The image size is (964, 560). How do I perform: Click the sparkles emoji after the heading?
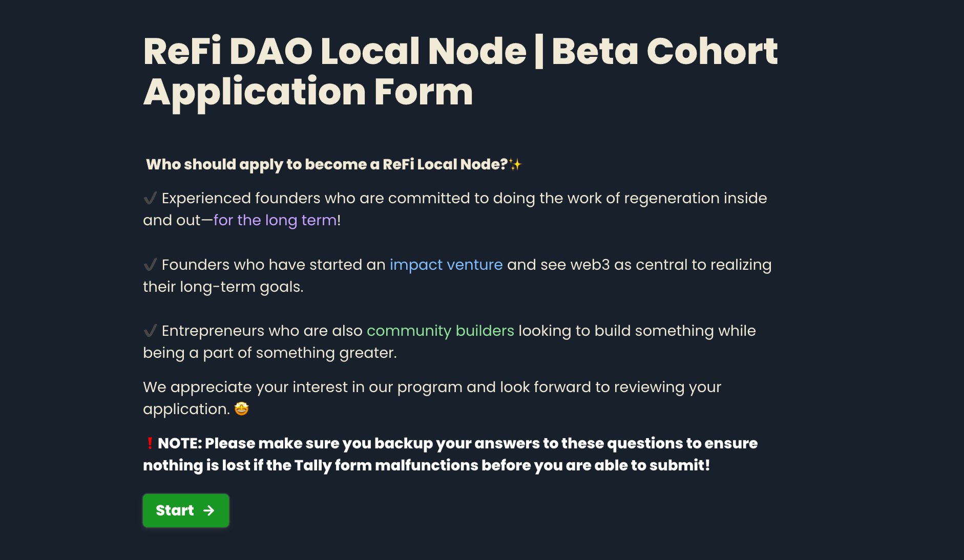coord(515,164)
